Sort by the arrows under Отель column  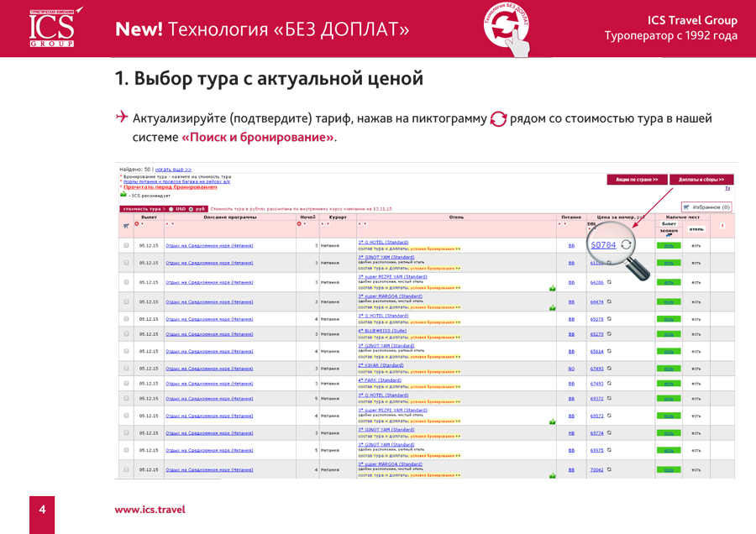[362, 224]
